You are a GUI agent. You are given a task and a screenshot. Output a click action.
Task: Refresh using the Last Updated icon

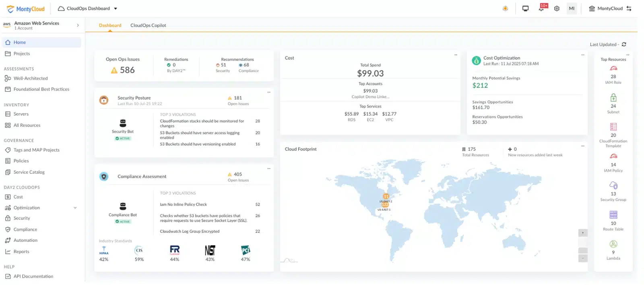click(624, 44)
